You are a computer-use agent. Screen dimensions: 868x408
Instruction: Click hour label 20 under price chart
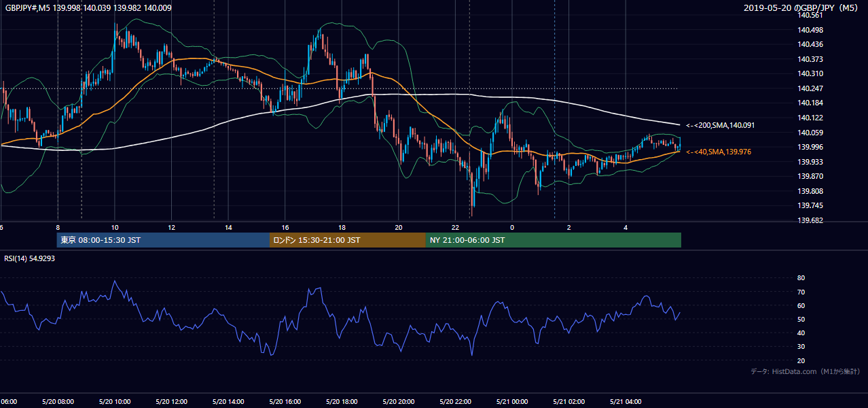tap(399, 228)
